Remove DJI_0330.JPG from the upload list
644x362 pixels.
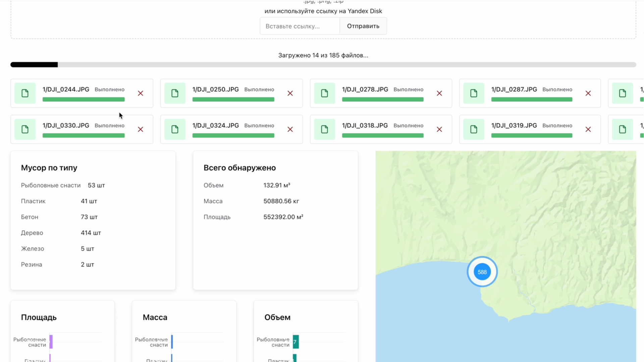[141, 129]
